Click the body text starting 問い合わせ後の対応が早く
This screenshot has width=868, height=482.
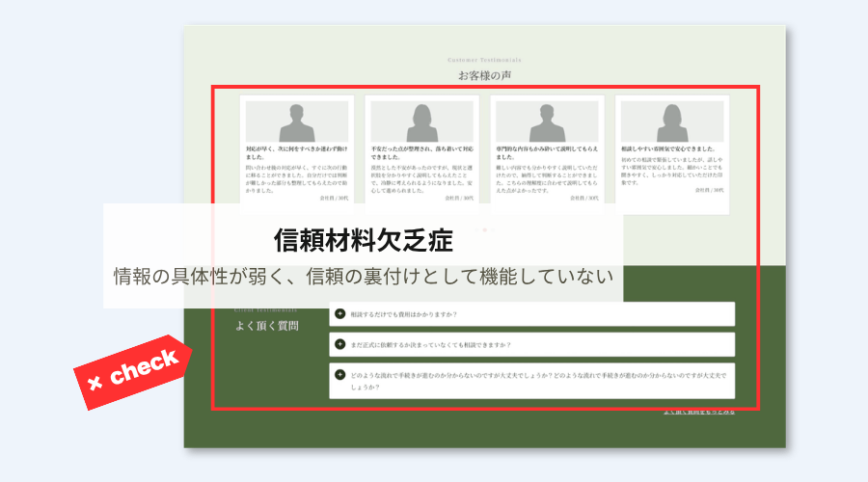point(297,178)
